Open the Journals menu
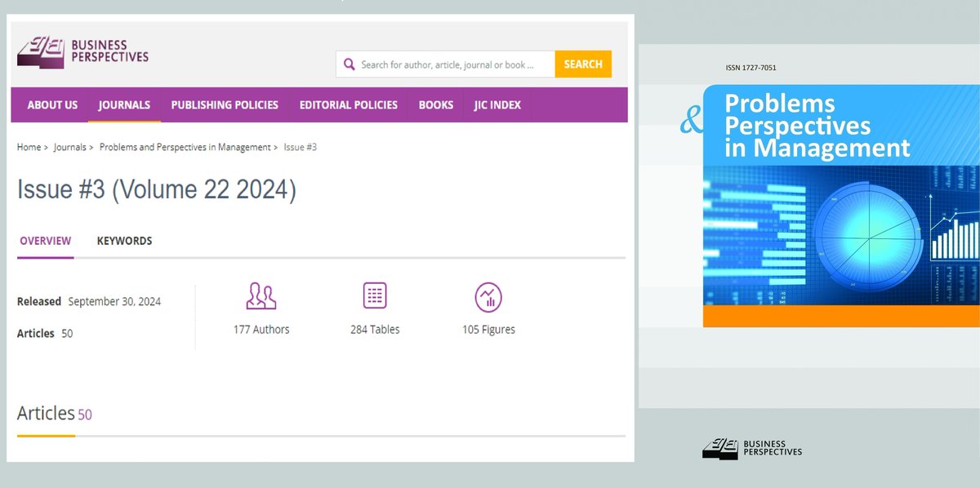 click(124, 105)
